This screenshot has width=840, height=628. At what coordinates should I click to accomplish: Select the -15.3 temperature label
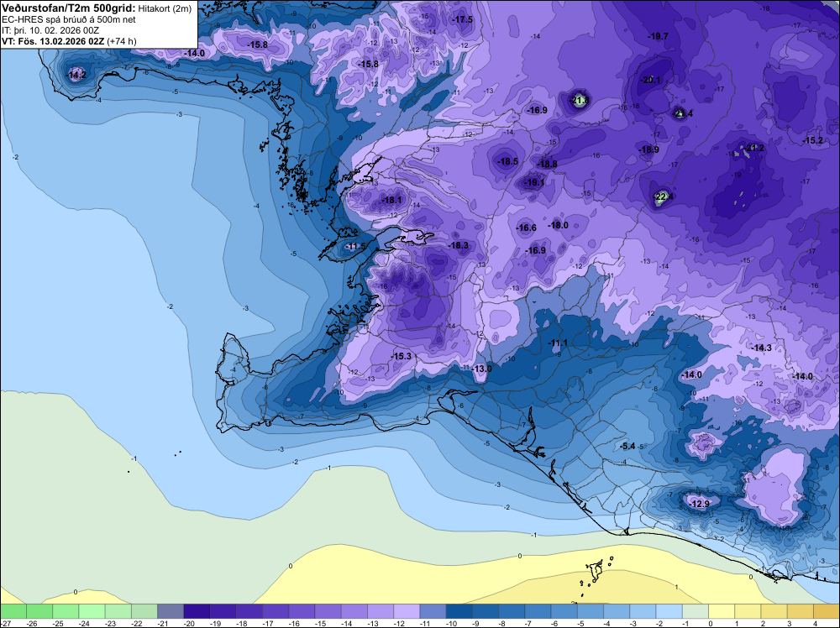401,356
